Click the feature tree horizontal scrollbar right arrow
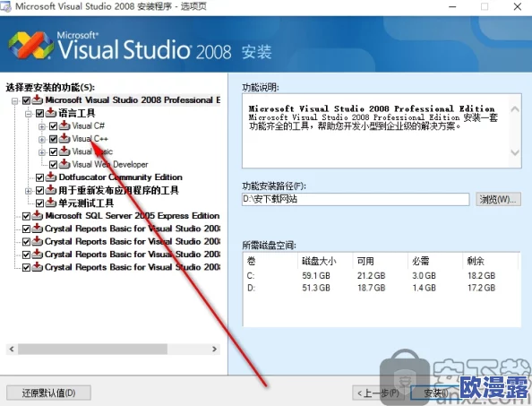532x406 pixels. [214, 349]
